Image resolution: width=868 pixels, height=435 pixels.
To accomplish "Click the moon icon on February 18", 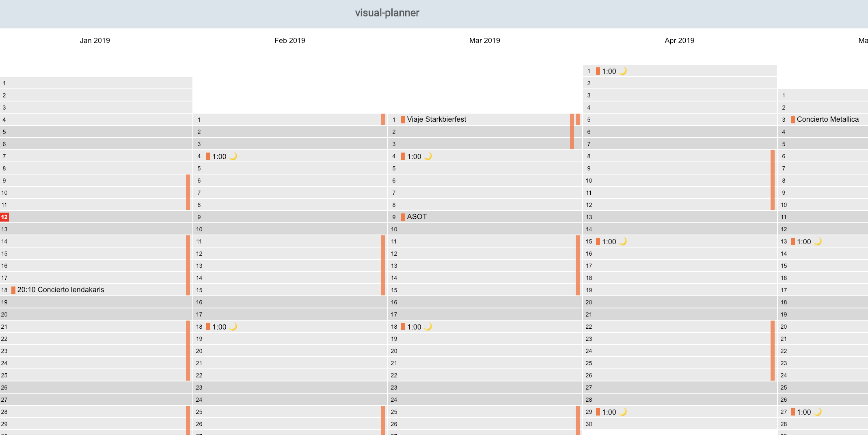I will click(233, 327).
